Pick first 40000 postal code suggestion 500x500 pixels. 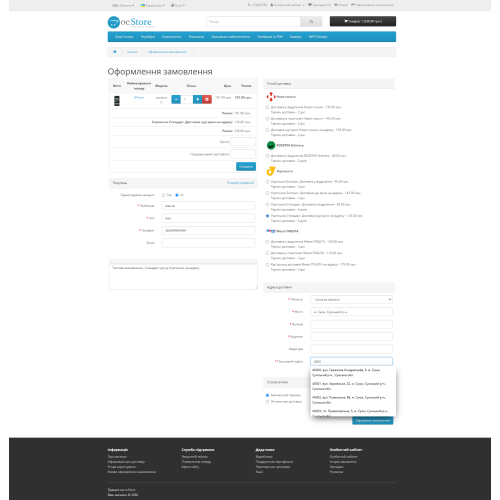pos(353,372)
